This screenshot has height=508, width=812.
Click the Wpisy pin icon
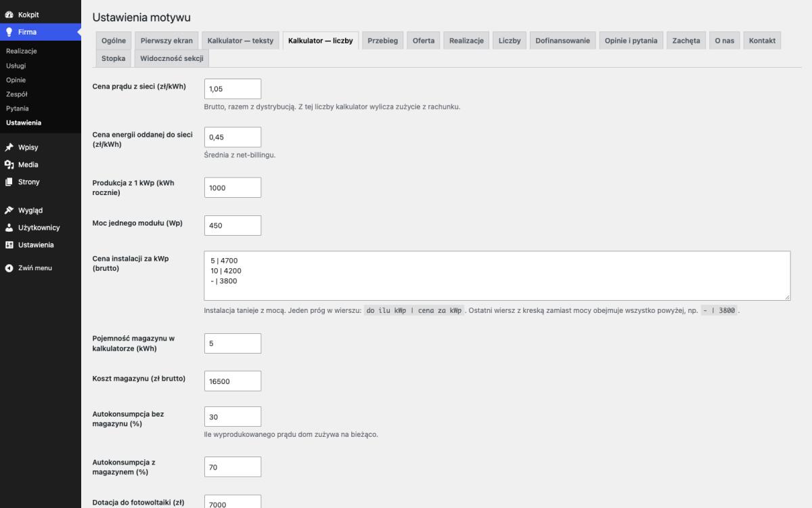pos(9,147)
